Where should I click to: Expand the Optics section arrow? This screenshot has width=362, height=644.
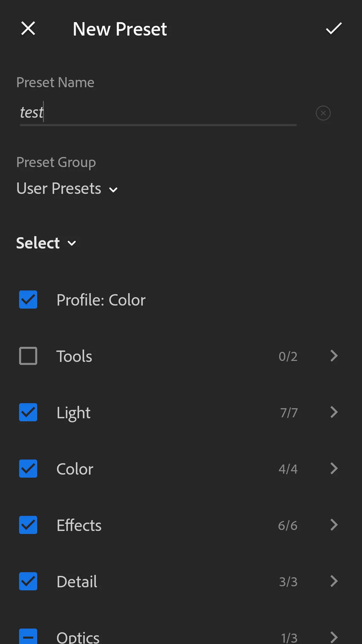point(334,637)
